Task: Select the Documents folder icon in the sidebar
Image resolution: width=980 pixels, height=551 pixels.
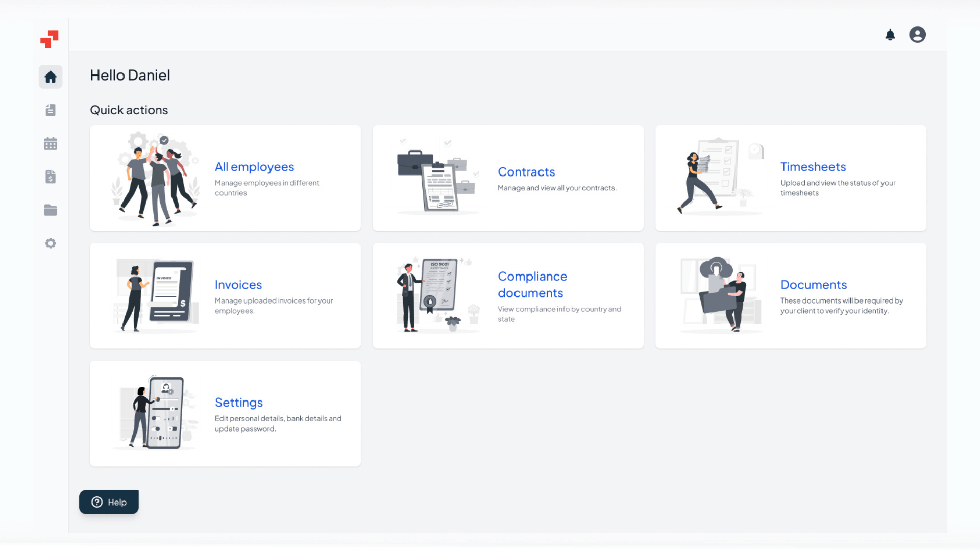Action: tap(51, 210)
